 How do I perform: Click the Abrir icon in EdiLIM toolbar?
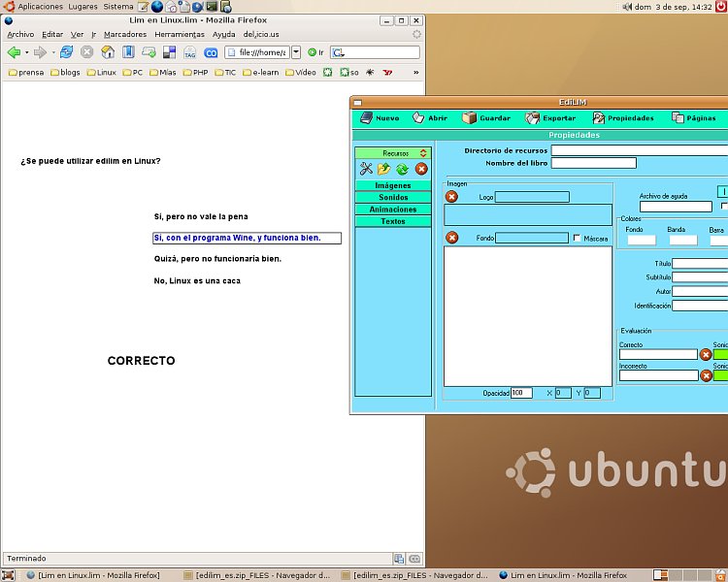tap(418, 118)
